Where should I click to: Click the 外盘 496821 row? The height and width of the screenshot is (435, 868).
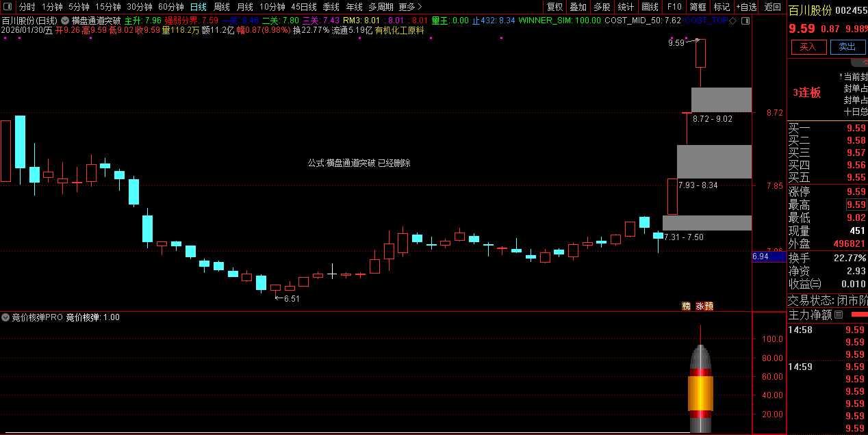click(827, 243)
